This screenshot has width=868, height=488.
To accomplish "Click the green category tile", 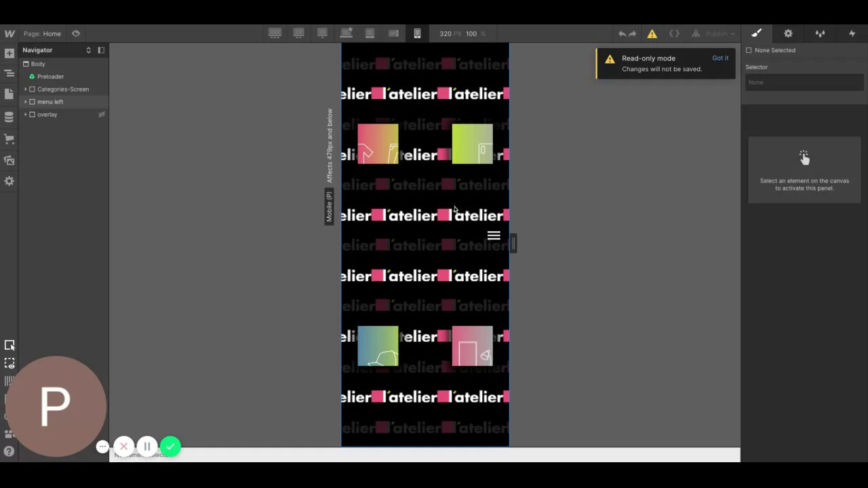I will click(473, 144).
